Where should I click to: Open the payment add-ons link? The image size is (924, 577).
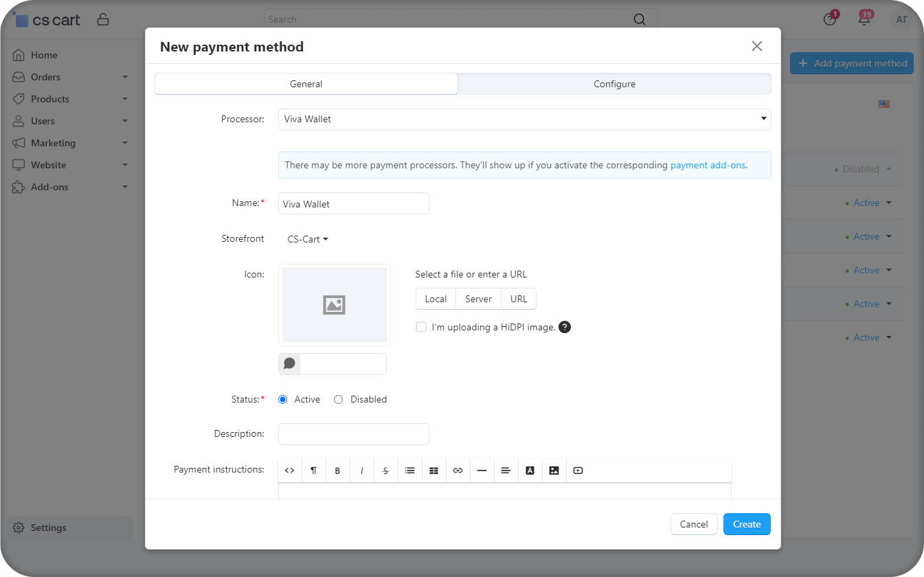(708, 165)
